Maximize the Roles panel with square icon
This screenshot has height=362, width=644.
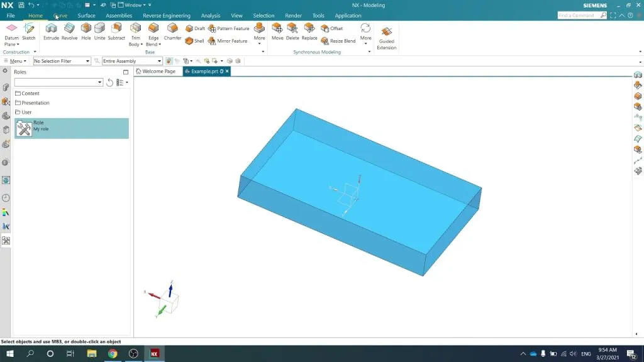(125, 72)
